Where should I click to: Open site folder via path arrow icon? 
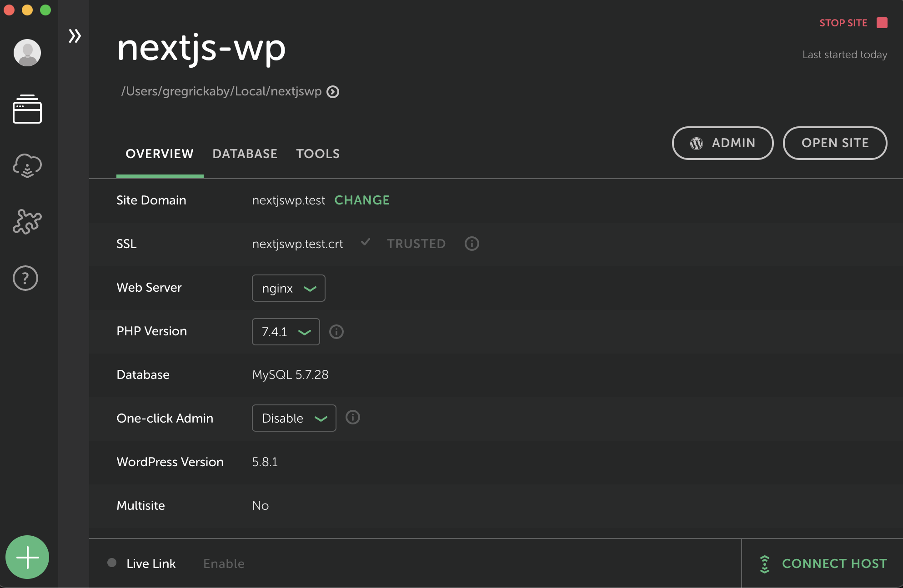333,92
